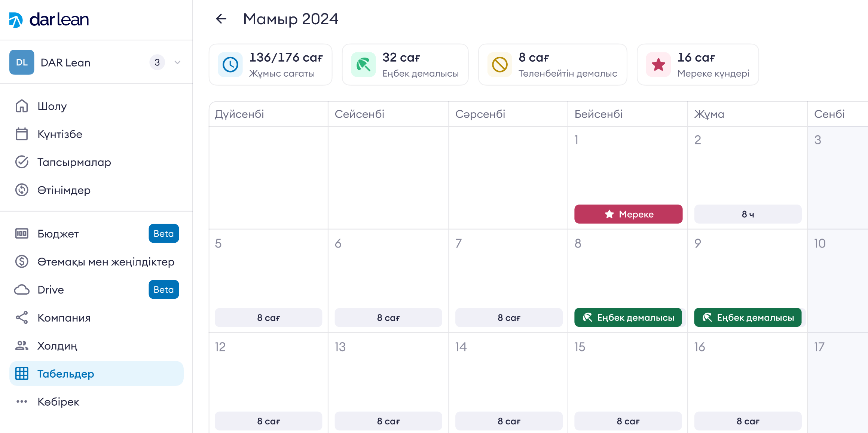
Task: Click the Beta badge beside Бюджет
Action: (164, 234)
